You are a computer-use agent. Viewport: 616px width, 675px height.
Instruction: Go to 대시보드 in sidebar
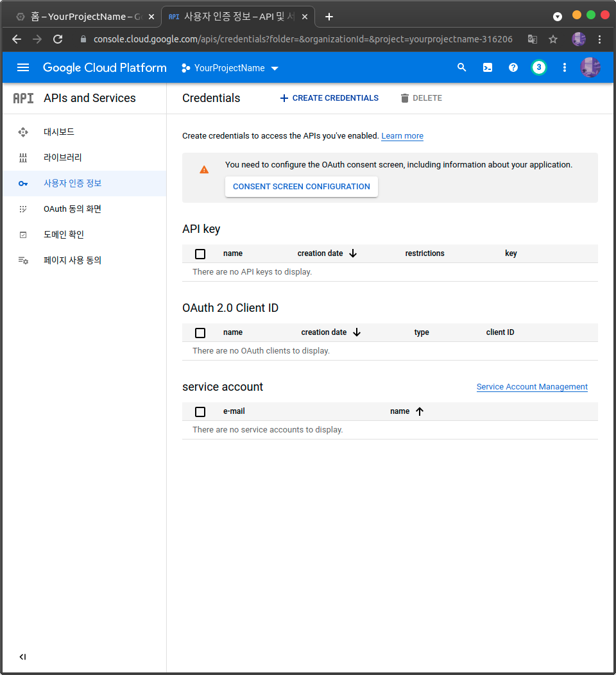pyautogui.click(x=59, y=132)
